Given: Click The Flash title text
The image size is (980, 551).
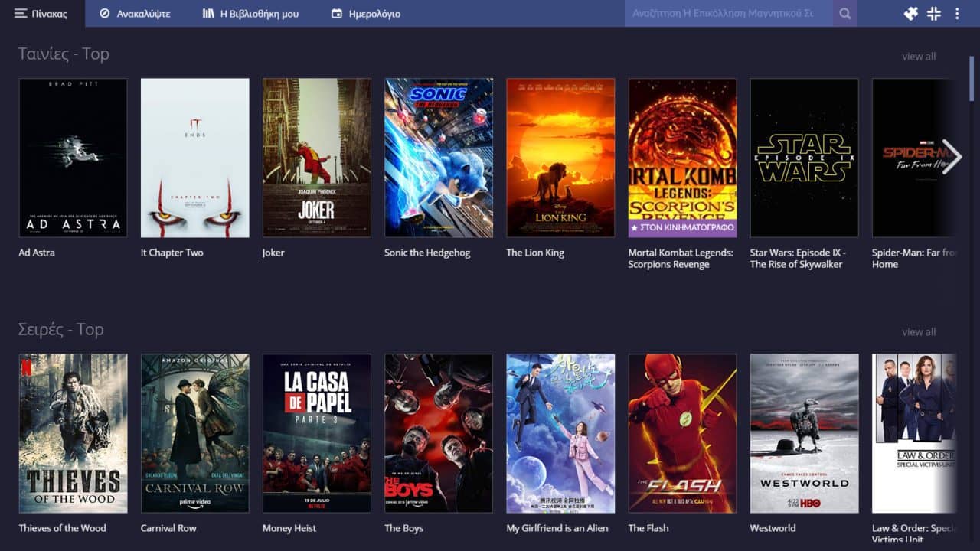Looking at the screenshot, I should tap(648, 528).
